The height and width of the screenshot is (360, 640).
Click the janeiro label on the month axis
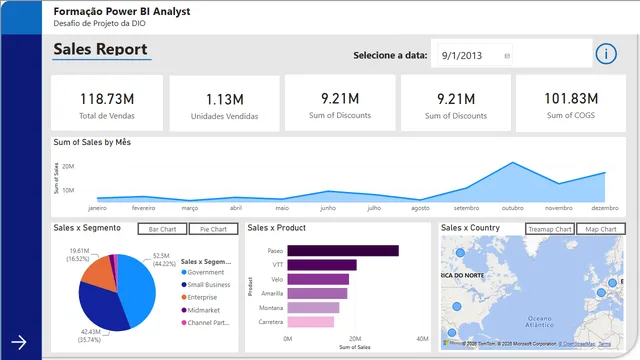point(97,208)
